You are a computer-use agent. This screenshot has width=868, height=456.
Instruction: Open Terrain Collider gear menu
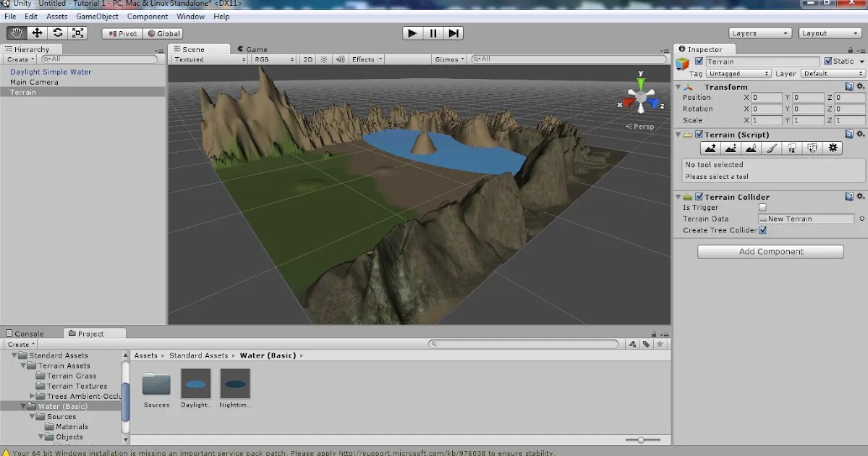pyautogui.click(x=861, y=197)
